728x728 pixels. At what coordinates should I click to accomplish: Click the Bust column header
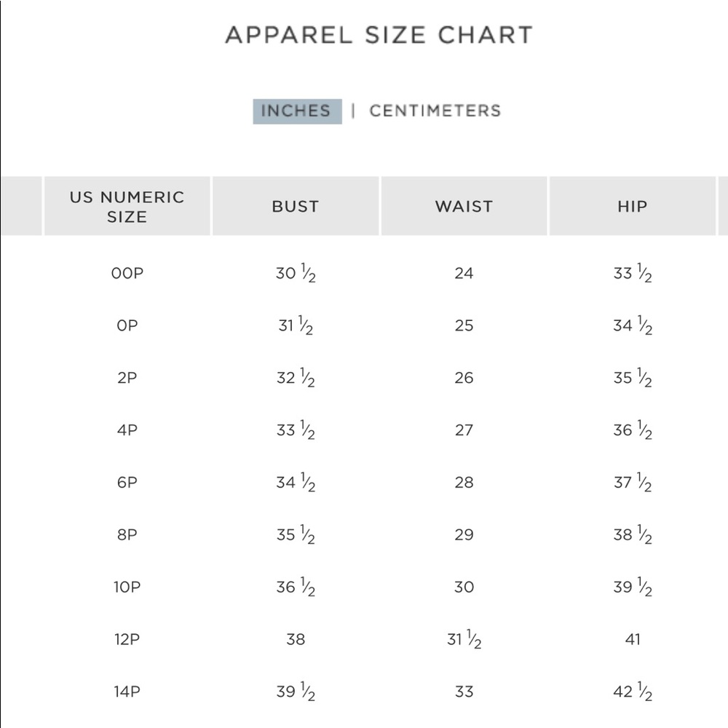pyautogui.click(x=296, y=207)
